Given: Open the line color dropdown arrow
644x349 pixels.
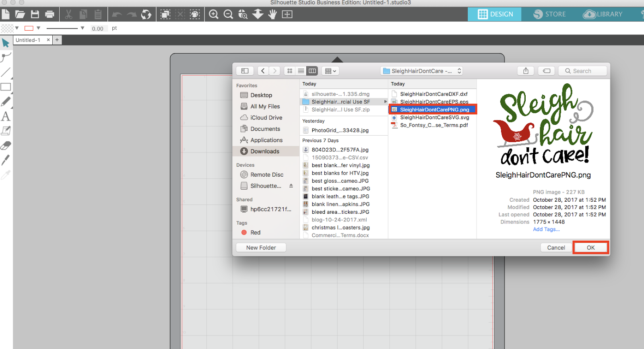Looking at the screenshot, I should (39, 28).
